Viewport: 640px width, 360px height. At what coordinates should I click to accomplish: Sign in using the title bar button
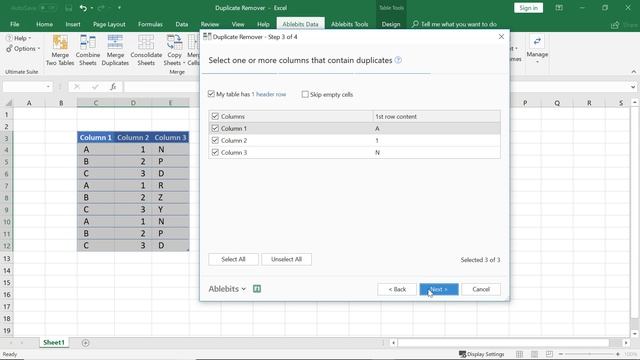click(x=528, y=8)
